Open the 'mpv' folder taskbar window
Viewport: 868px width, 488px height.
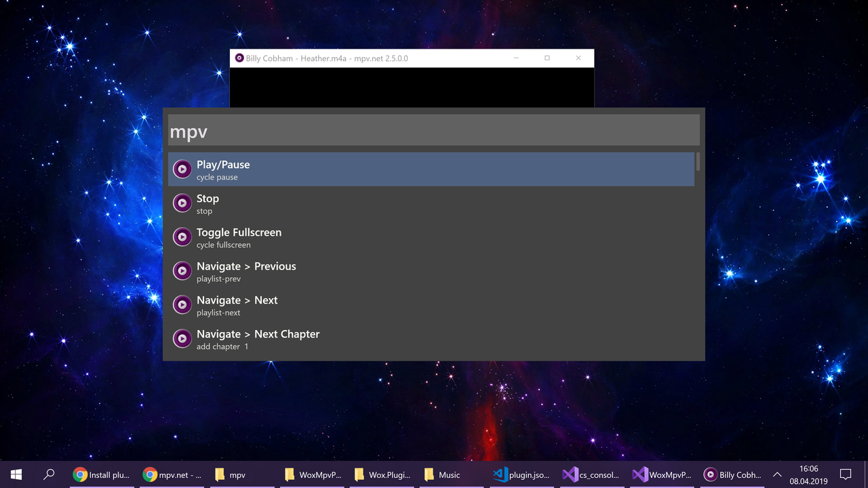tap(241, 474)
